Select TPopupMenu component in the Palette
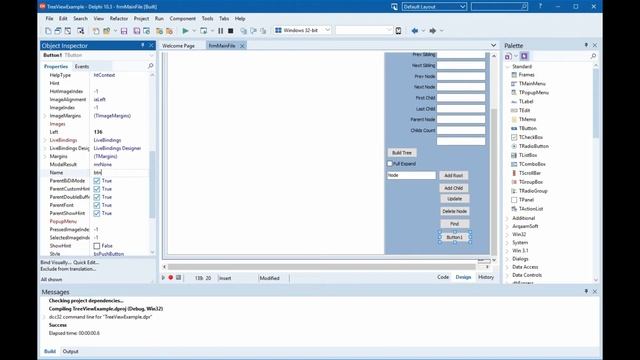The width and height of the screenshot is (640, 360). pyautogui.click(x=533, y=93)
